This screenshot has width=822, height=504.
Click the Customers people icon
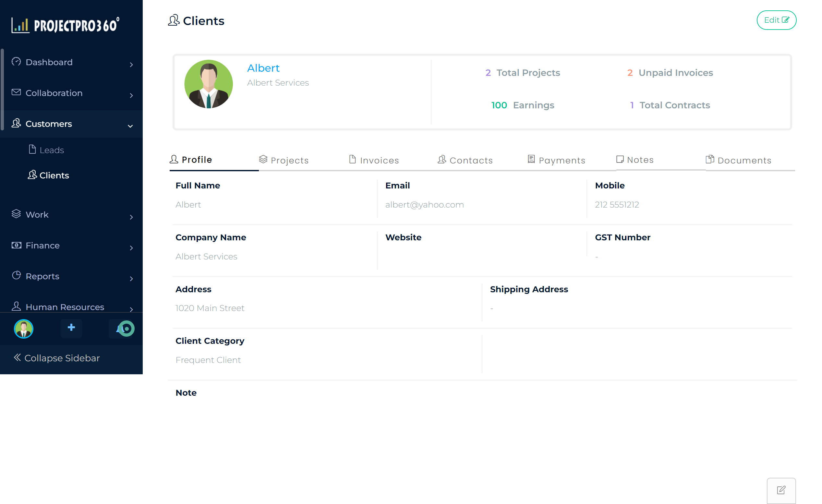point(16,123)
